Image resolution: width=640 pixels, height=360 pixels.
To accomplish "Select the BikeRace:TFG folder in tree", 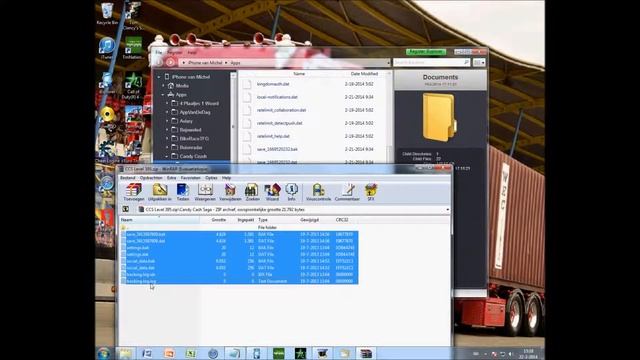I will (194, 139).
